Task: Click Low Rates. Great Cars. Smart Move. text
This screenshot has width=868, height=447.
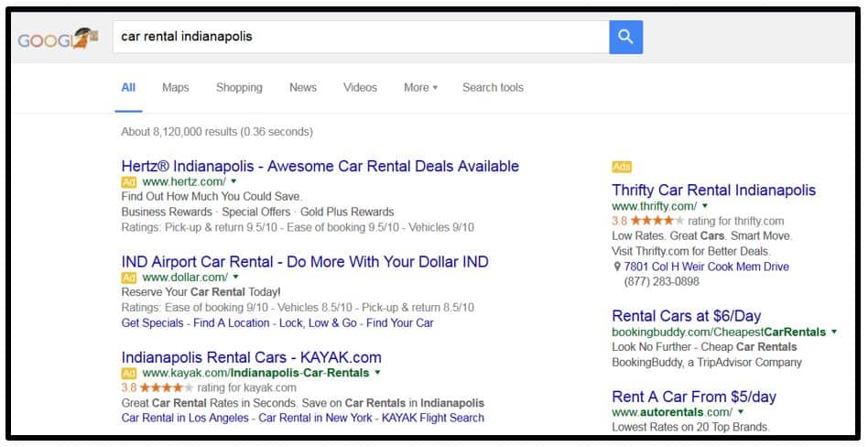Action: point(702,236)
